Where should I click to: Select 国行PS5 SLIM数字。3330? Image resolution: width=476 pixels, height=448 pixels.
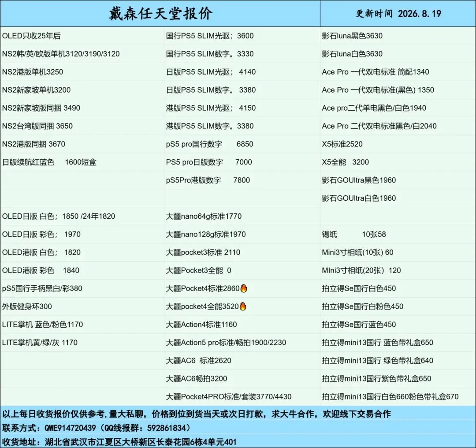point(210,54)
